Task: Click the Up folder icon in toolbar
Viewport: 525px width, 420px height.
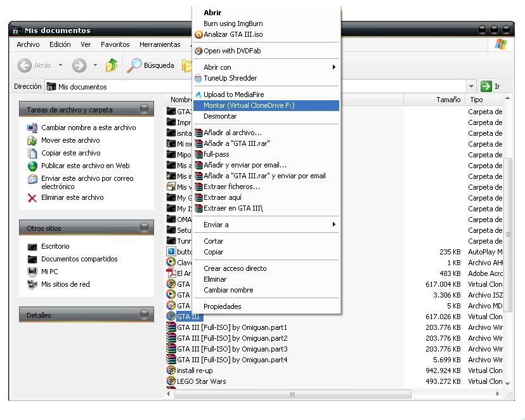Action: coord(111,65)
